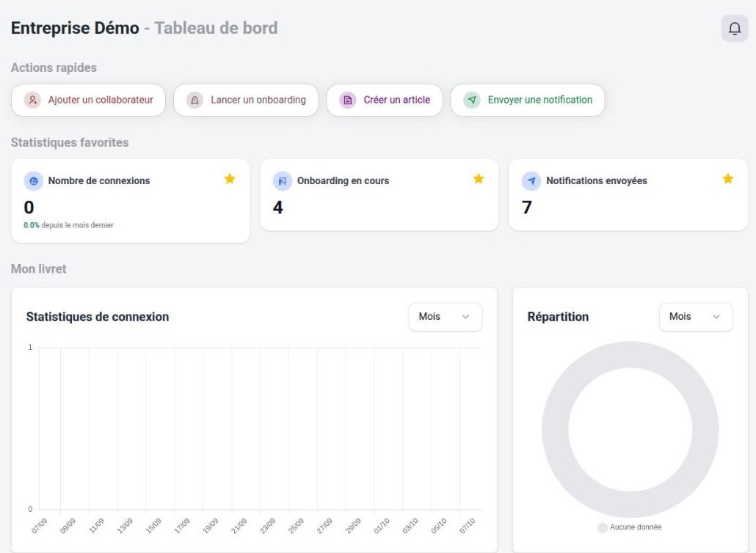Open the Mois dropdown for Répartition
Screen dimensions: 756x553
696,317
